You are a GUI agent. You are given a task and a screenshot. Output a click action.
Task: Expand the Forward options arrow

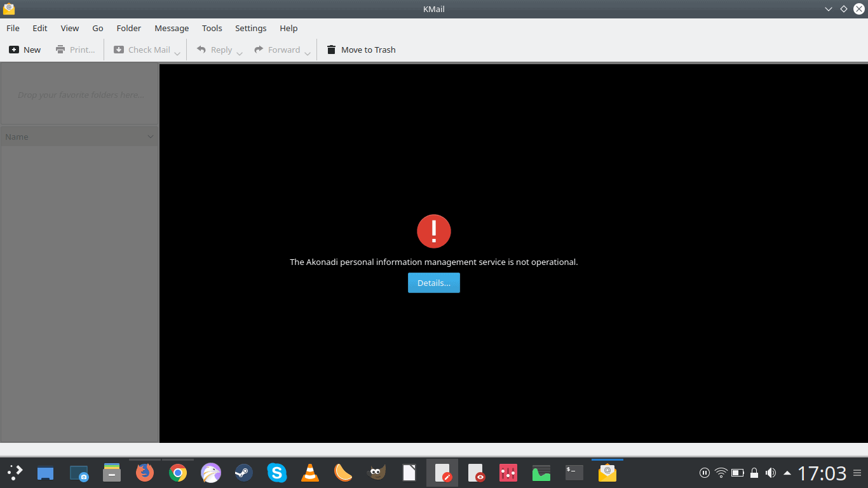pyautogui.click(x=307, y=53)
